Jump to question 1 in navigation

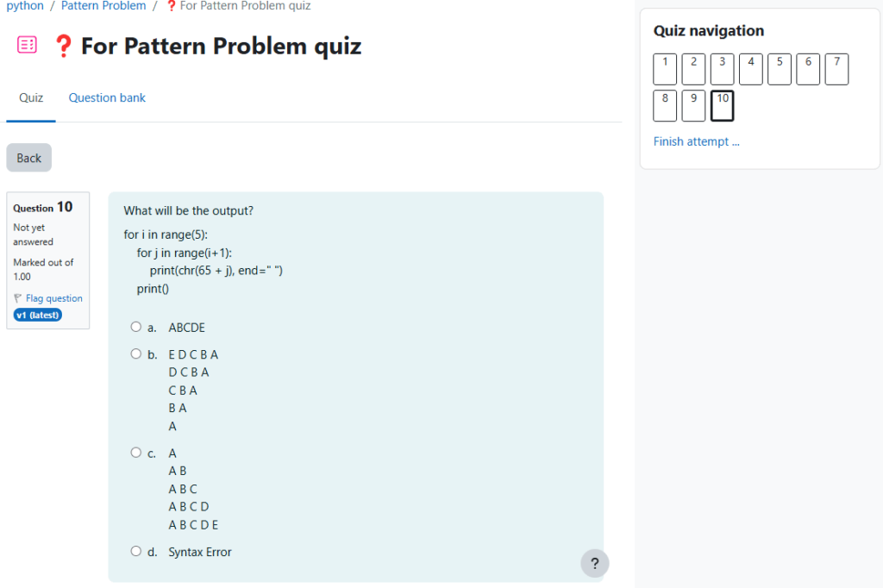point(665,69)
